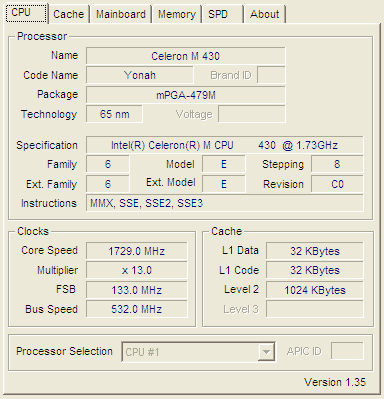The width and height of the screenshot is (384, 399).
Task: Click the Revision value C0
Action: [337, 184]
